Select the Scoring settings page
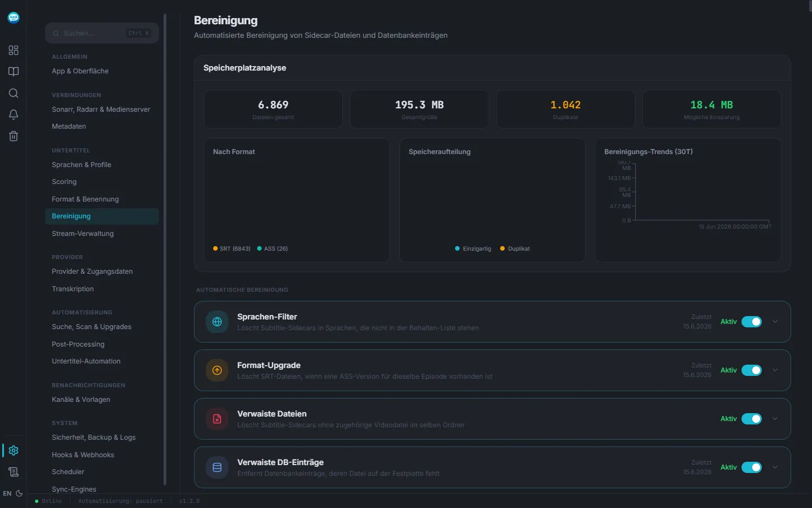The image size is (812, 508). click(102, 182)
